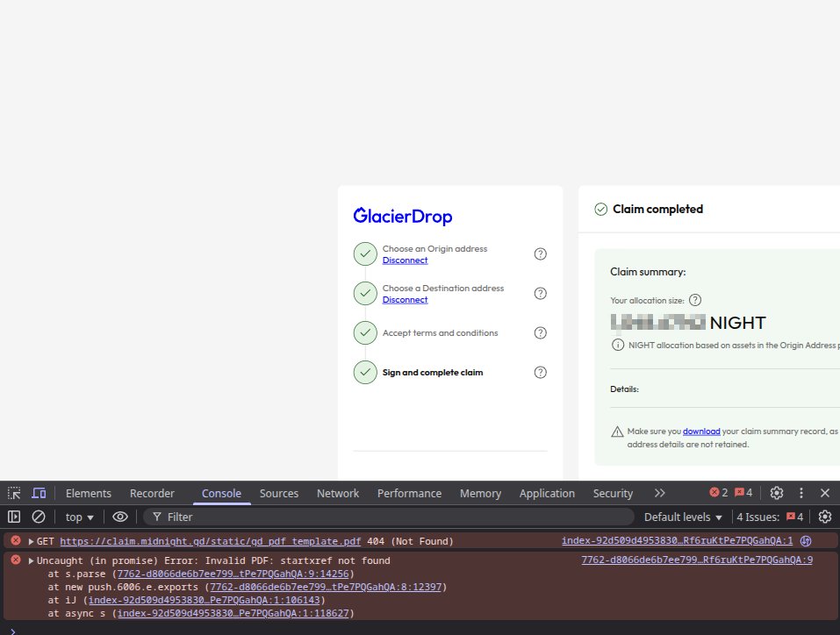
Task: Click the 'Claim summary:' heading text
Action: coord(648,272)
